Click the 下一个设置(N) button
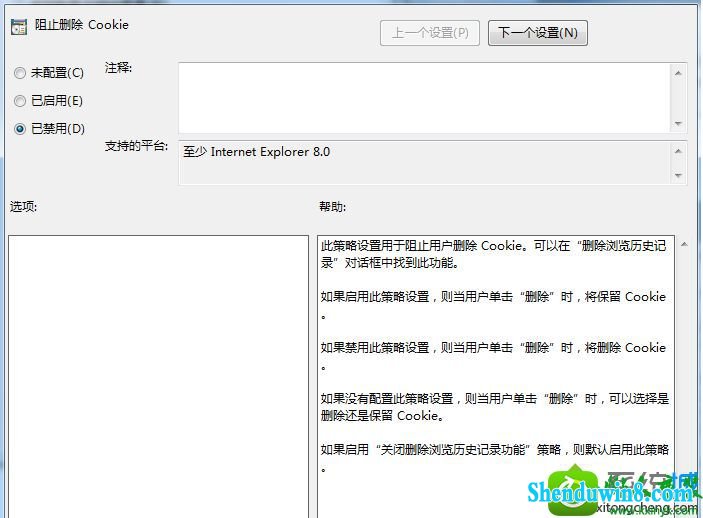Viewport: 703px width, 518px height. point(538,33)
